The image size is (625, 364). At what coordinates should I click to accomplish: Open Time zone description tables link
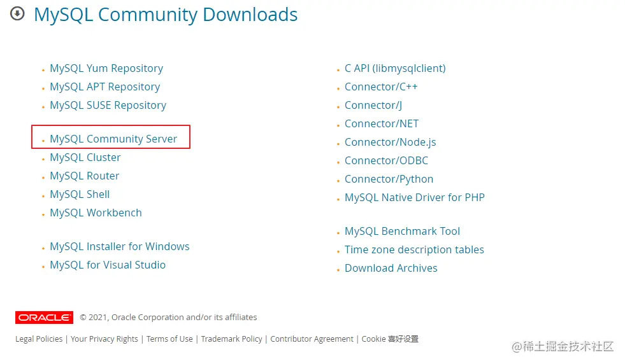click(x=414, y=249)
